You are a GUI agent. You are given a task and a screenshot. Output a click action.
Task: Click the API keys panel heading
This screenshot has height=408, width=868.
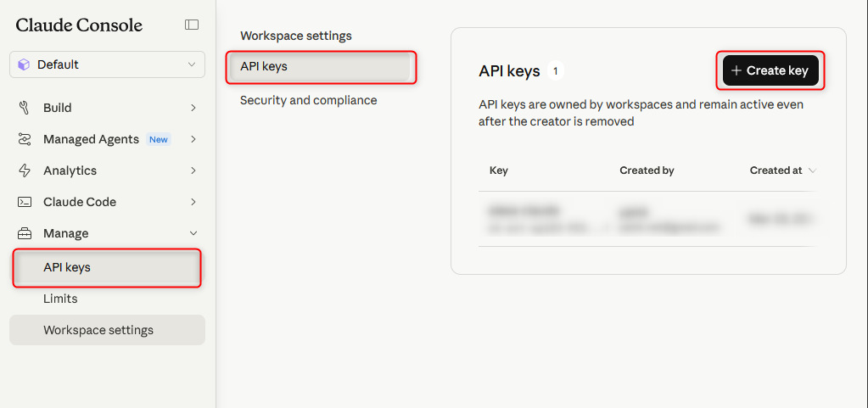click(509, 71)
